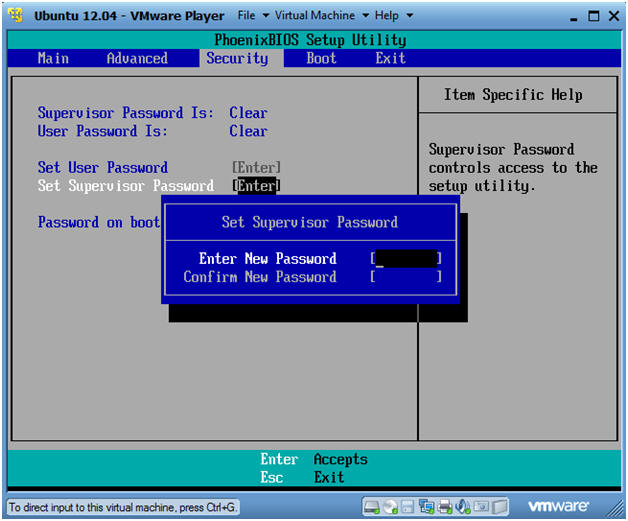Click the printer device icon
This screenshot has height=521, width=628.
(x=445, y=507)
